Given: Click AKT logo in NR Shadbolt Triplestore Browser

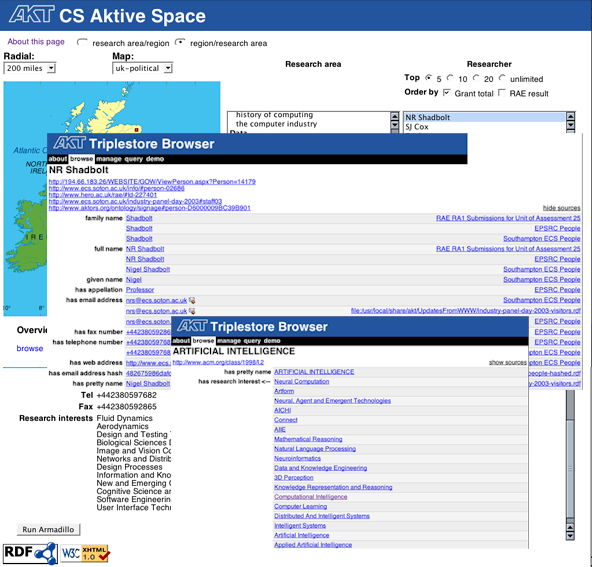Looking at the screenshot, I should (69, 143).
